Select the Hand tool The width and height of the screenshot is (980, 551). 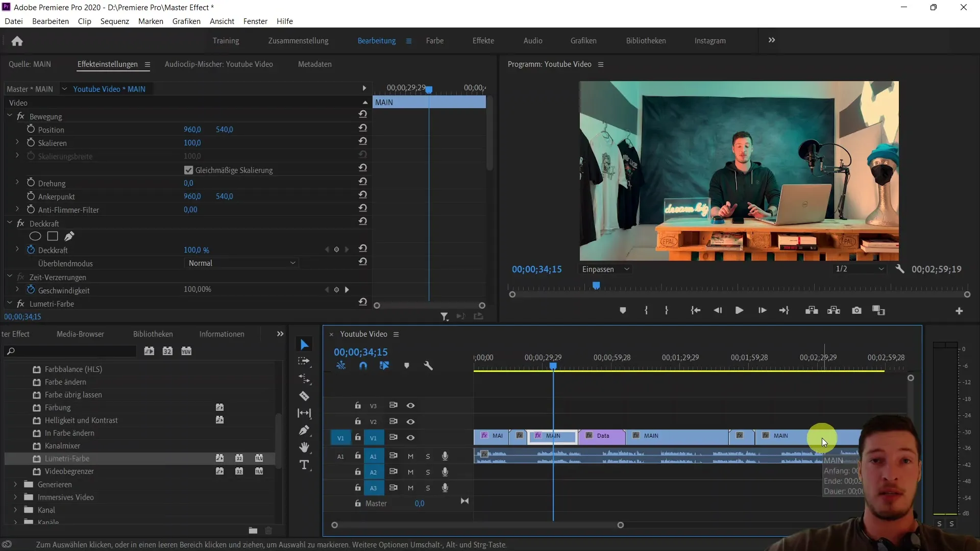[304, 447]
